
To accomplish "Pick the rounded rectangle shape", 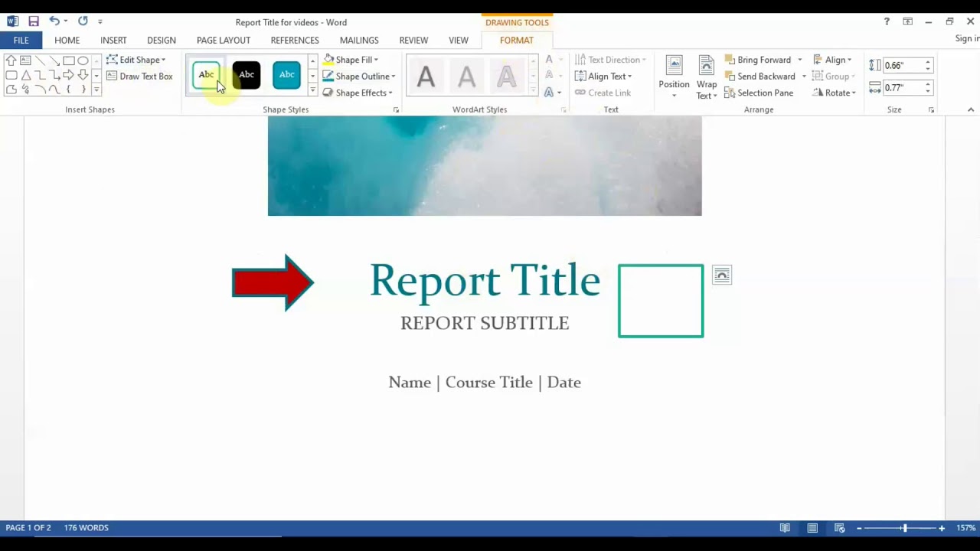I will click(x=11, y=75).
